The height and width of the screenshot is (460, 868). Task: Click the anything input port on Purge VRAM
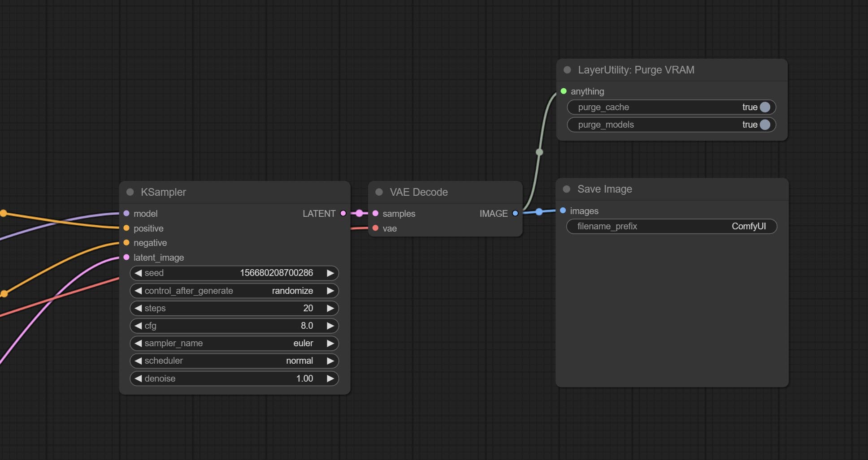[x=564, y=91]
